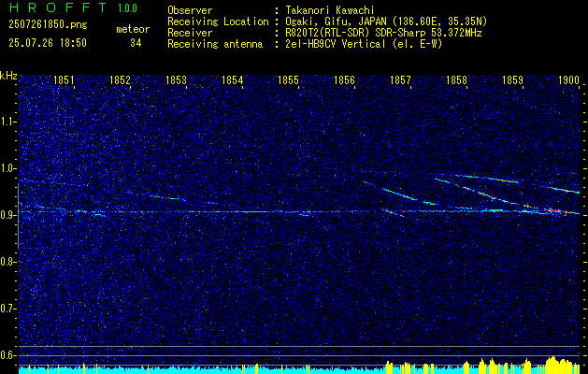Click the observer name Takanori Kawachi
The height and width of the screenshot is (374, 588).
pyautogui.click(x=329, y=10)
